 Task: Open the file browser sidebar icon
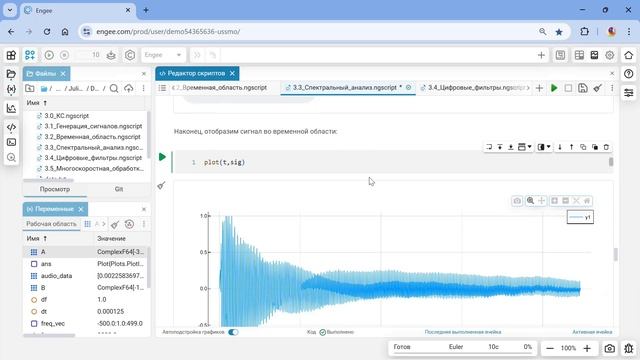pos(11,74)
